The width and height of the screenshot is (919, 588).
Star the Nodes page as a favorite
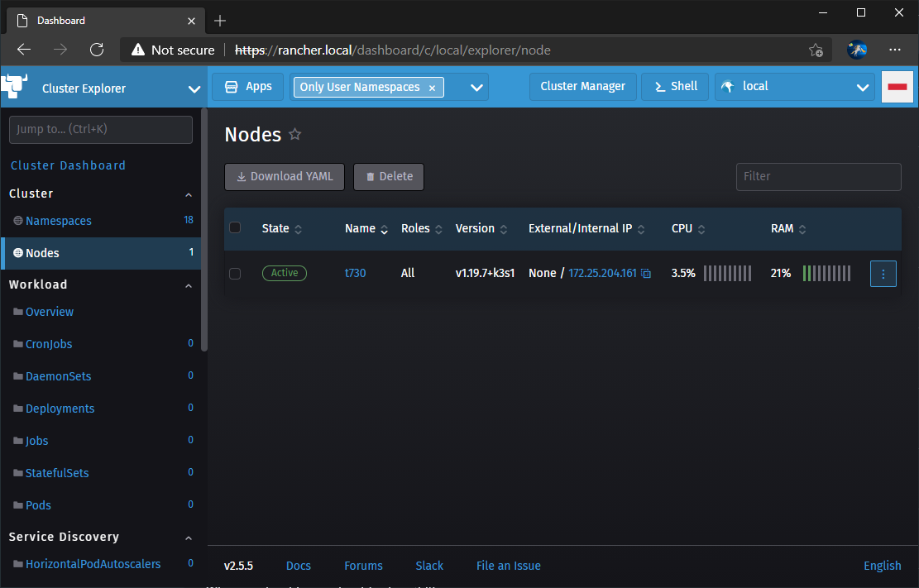295,134
